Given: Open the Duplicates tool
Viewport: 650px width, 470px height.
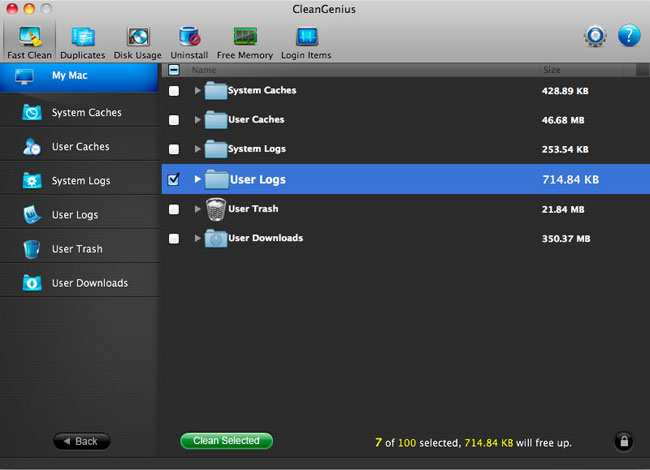Looking at the screenshot, I should pyautogui.click(x=82, y=43).
